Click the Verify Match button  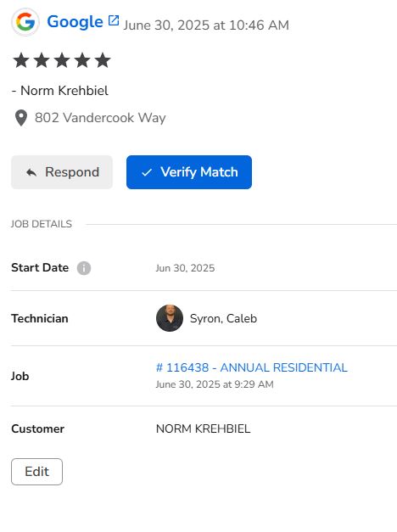189,172
